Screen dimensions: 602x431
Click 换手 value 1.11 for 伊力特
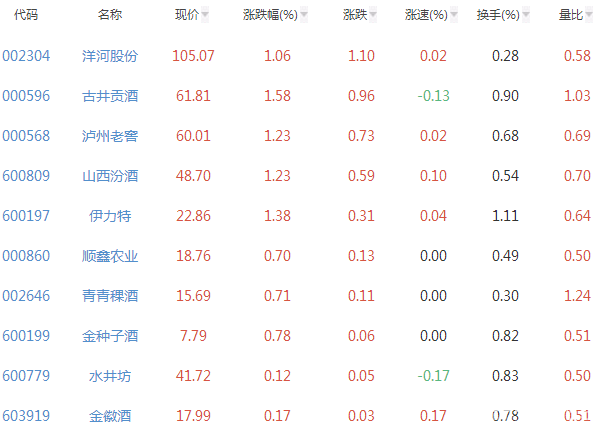505,216
